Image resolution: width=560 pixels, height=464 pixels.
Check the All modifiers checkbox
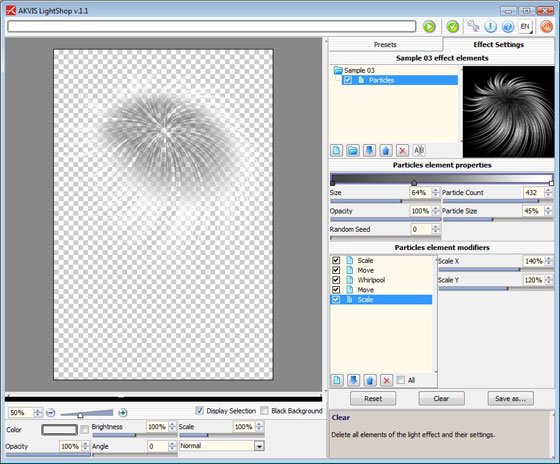(401, 380)
